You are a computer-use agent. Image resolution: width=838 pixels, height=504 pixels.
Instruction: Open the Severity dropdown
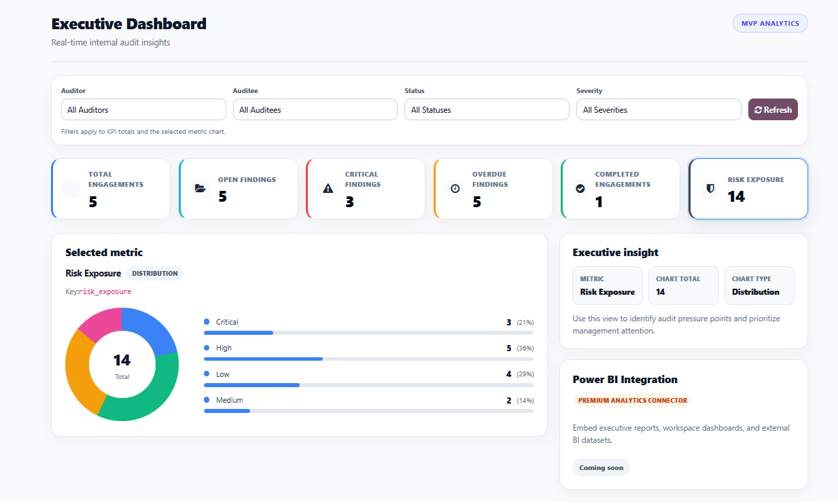(658, 109)
